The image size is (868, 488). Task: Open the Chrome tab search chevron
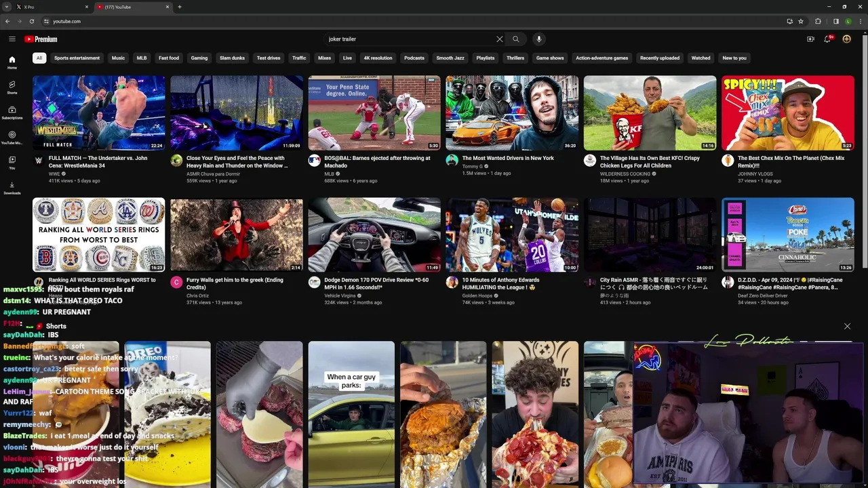click(7, 7)
